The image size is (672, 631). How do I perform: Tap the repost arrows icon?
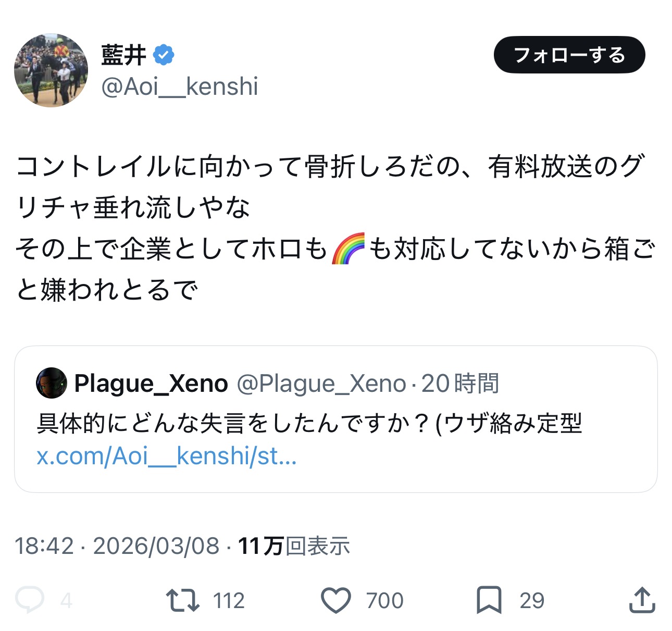(x=182, y=600)
